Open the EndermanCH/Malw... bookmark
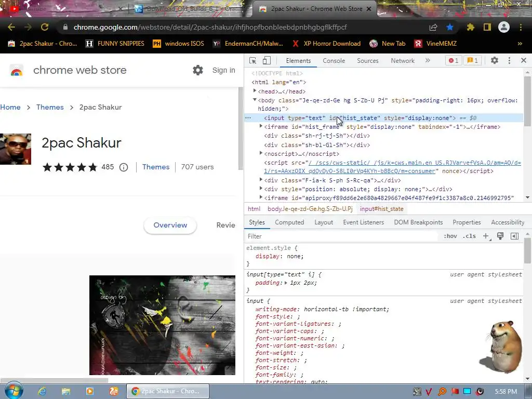Image resolution: width=532 pixels, height=399 pixels. (248, 44)
